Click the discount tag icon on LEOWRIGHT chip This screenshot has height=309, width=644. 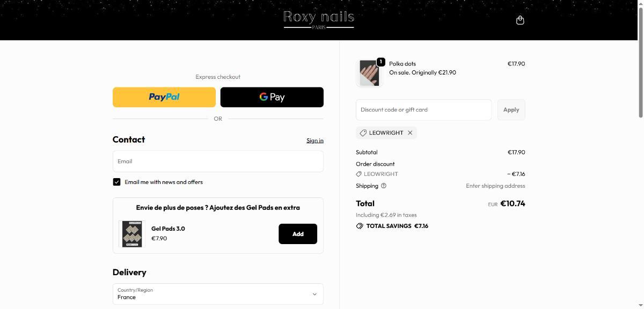point(363,133)
